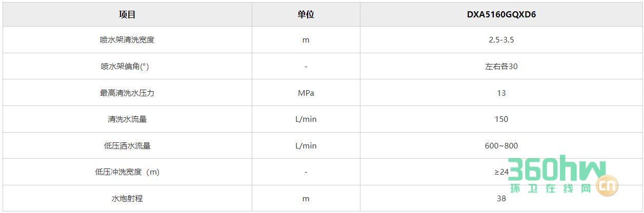Select the 单位 column header
The width and height of the screenshot is (644, 213).
[x=306, y=14]
